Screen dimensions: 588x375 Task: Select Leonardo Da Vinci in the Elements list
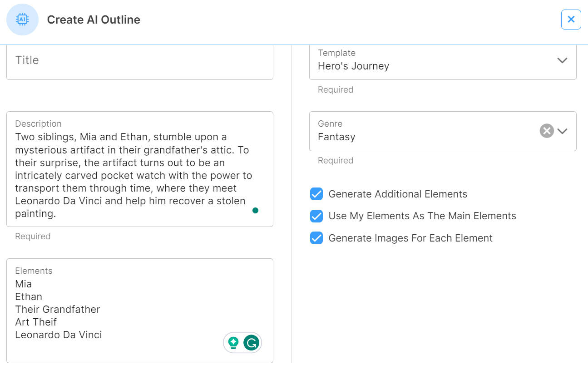tap(59, 335)
